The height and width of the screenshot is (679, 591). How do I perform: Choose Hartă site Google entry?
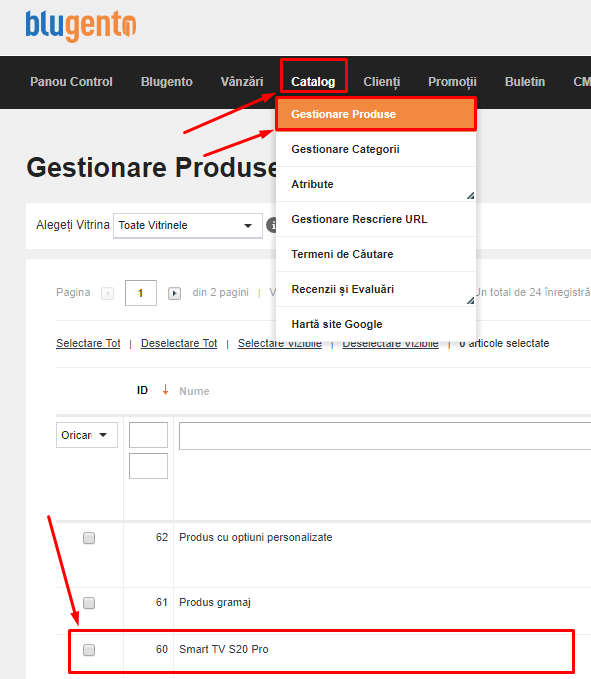pyautogui.click(x=376, y=324)
